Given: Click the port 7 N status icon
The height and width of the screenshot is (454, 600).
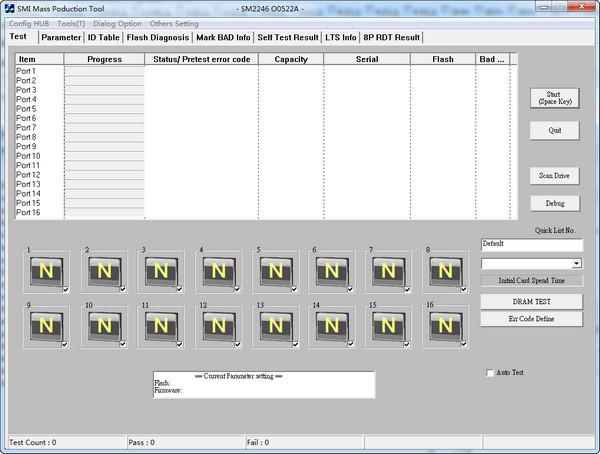Looking at the screenshot, I should (x=388, y=271).
